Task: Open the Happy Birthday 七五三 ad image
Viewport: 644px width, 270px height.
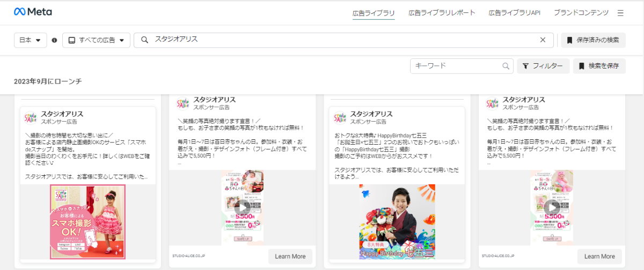Action: 397,222
